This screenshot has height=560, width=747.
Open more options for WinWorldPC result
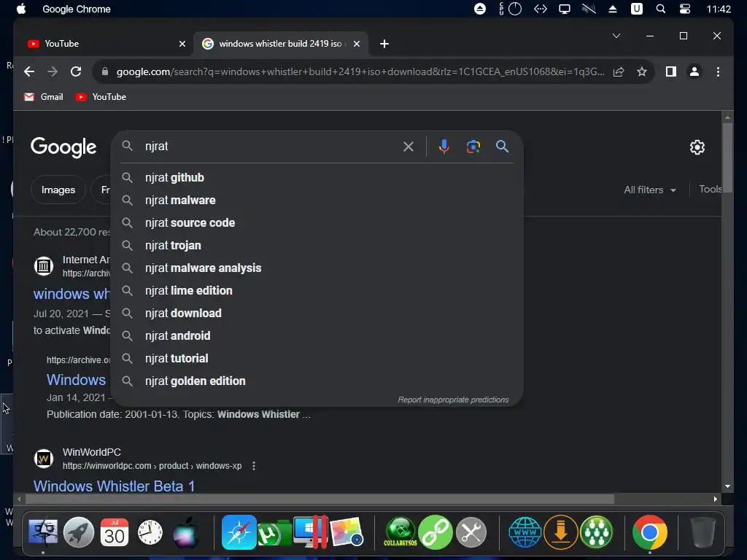point(253,466)
